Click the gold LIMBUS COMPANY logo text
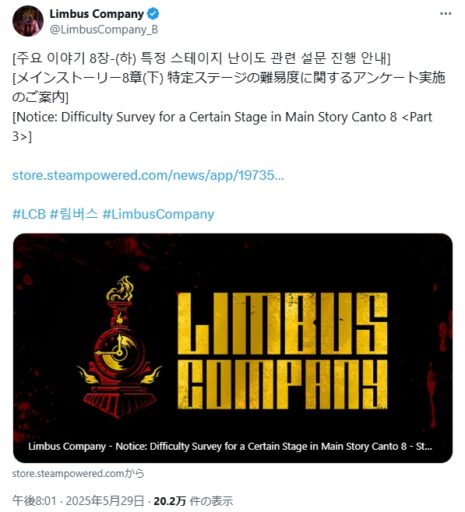The width and height of the screenshot is (465, 512). pyautogui.click(x=282, y=351)
